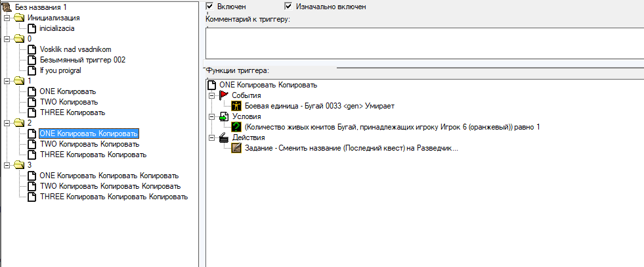The image size is (644, 267).
Task: Select the condition Количество живых юнитов Бугай
Action: coord(392,127)
